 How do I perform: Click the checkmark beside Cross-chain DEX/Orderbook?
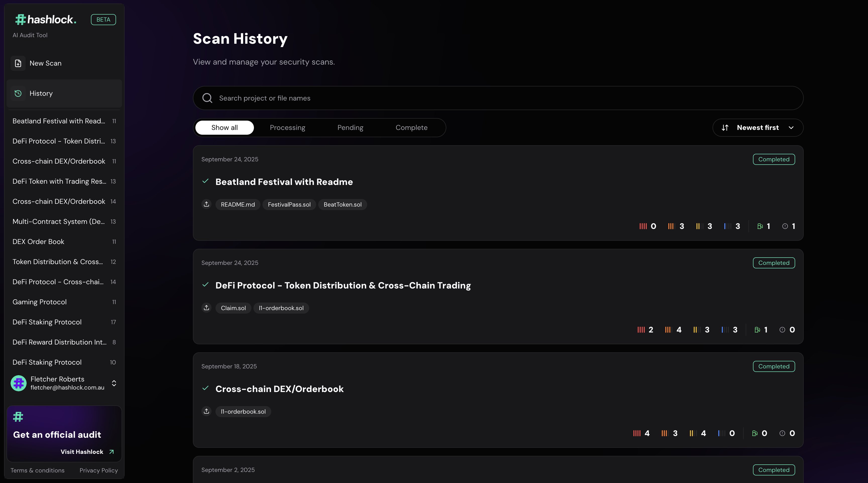point(205,389)
